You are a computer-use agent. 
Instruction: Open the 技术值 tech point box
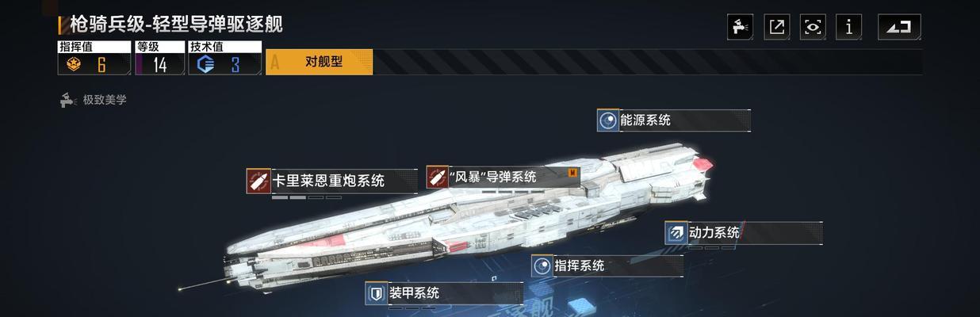coord(224,58)
